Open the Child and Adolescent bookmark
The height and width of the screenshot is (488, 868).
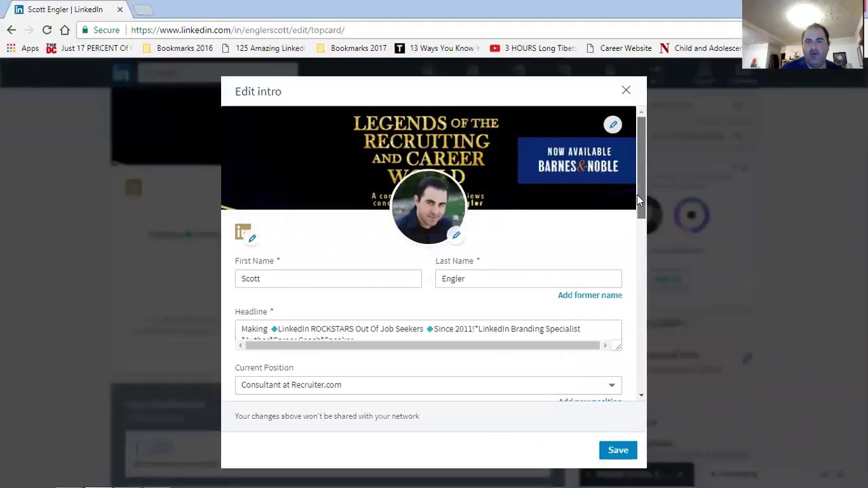pyautogui.click(x=700, y=48)
